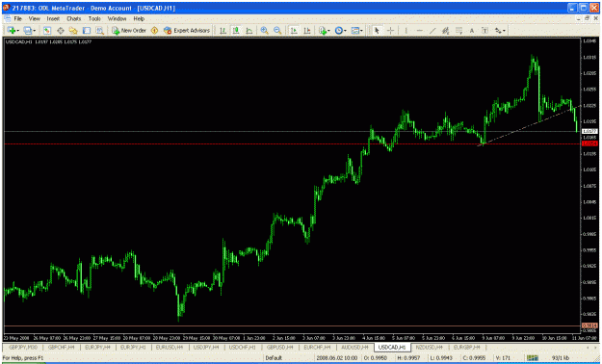Expand the Templates dropdown arrow
Image resolution: width=602 pixels, height=364 pixels.
pos(361,31)
